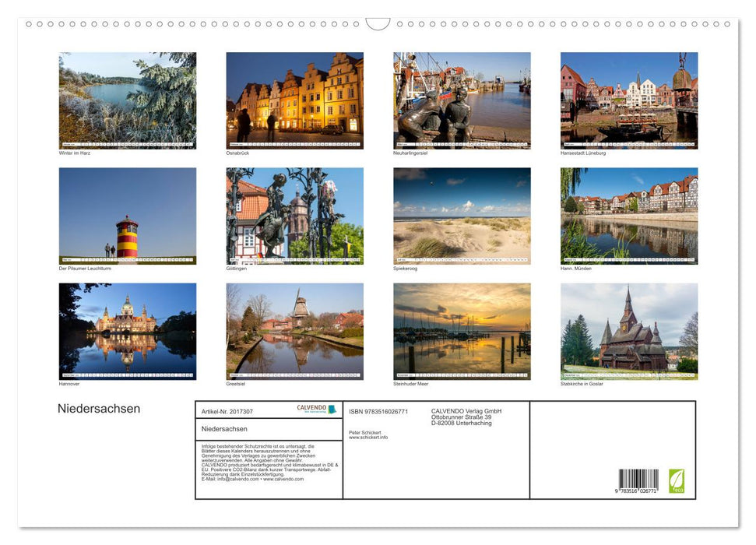Open the www.schickert.info website link
The width and height of the screenshot is (756, 545).
[367, 437]
